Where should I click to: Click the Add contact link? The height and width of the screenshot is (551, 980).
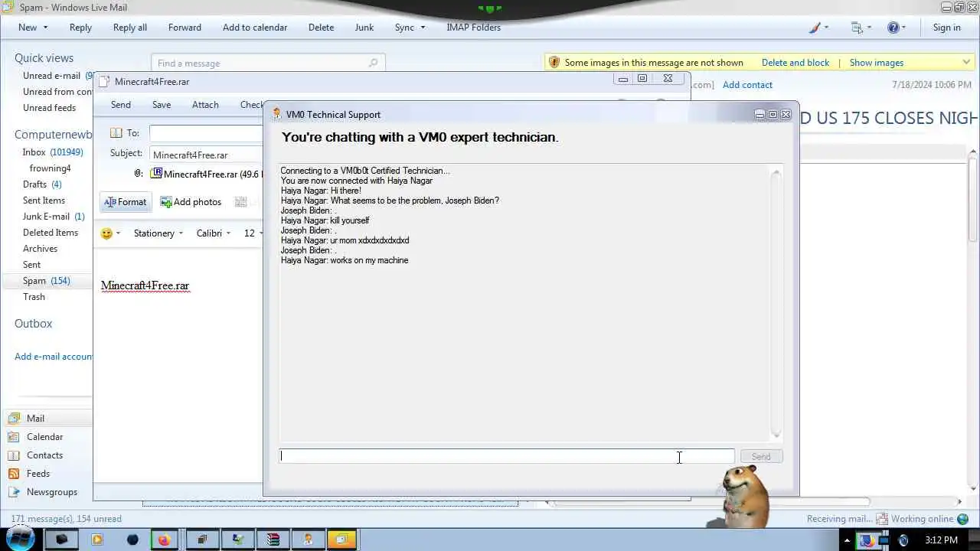tap(747, 85)
